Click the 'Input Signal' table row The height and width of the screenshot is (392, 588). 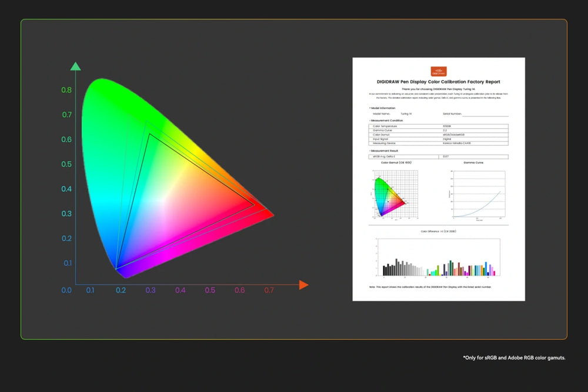(439, 139)
